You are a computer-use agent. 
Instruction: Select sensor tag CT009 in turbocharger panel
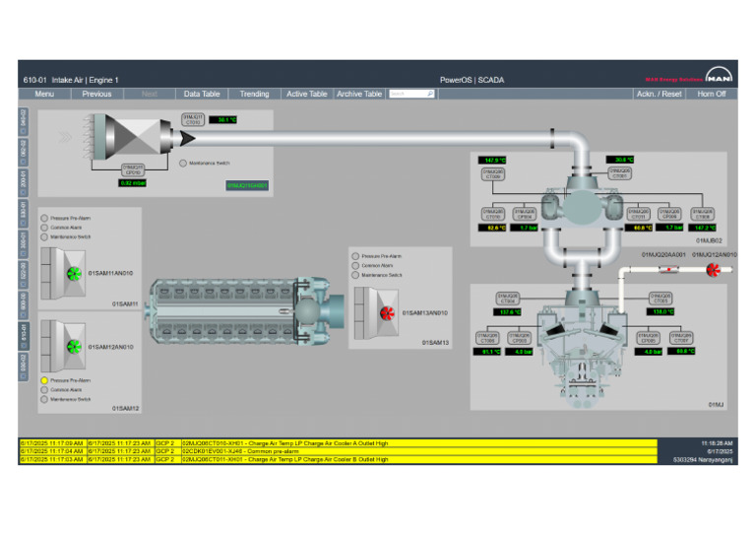coord(493,174)
